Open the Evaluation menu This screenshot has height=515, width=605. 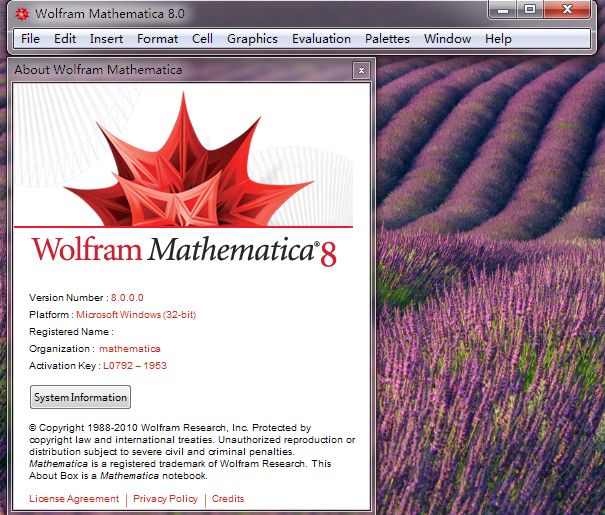point(321,39)
